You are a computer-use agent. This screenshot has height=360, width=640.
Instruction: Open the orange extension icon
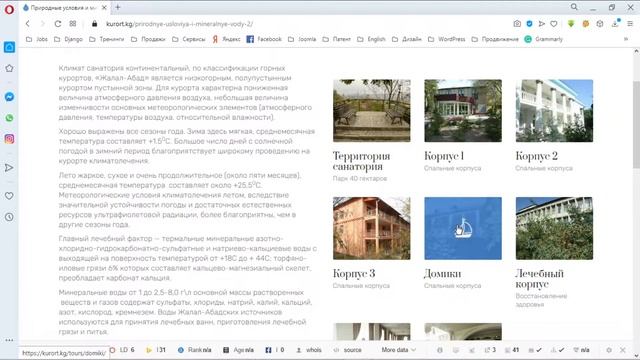point(586,24)
